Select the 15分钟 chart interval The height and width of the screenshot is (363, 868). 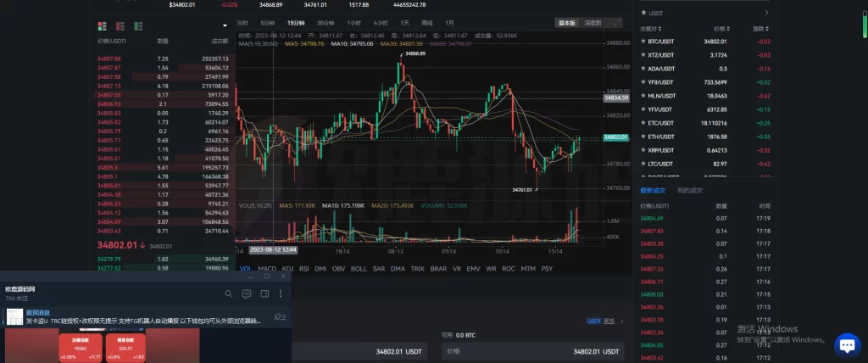pyautogui.click(x=296, y=23)
